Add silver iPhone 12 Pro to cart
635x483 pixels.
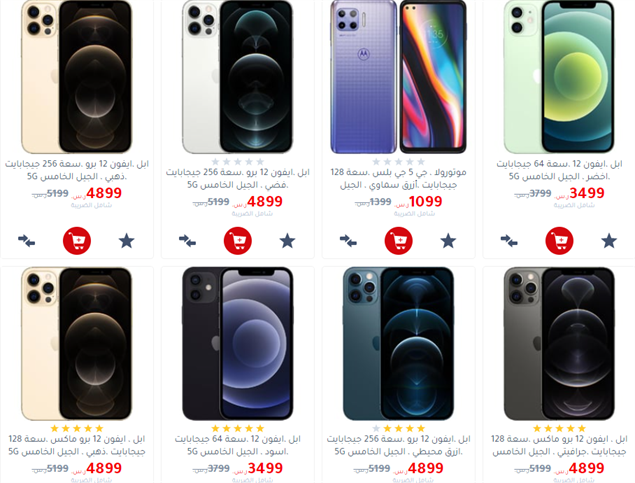click(x=238, y=241)
